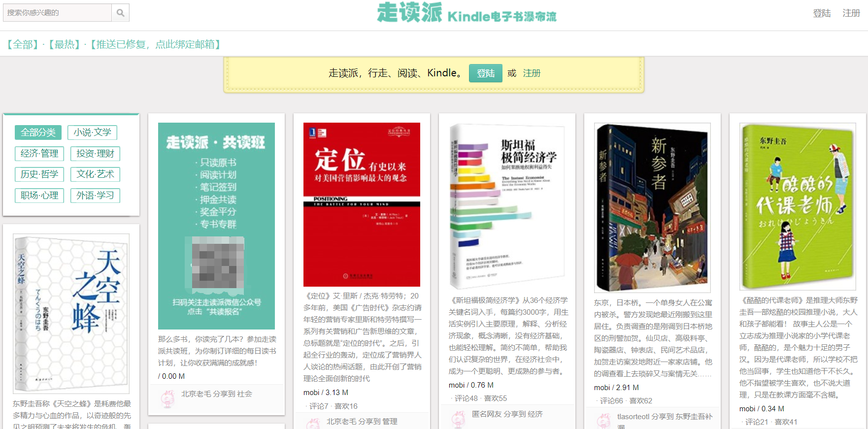Open the 【最热】 filter link
Screen dimensions: 868x429
click(64, 44)
